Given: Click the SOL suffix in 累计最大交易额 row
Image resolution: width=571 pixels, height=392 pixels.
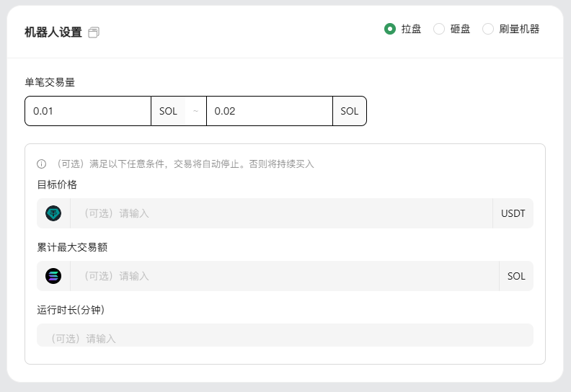Looking at the screenshot, I should point(516,276).
